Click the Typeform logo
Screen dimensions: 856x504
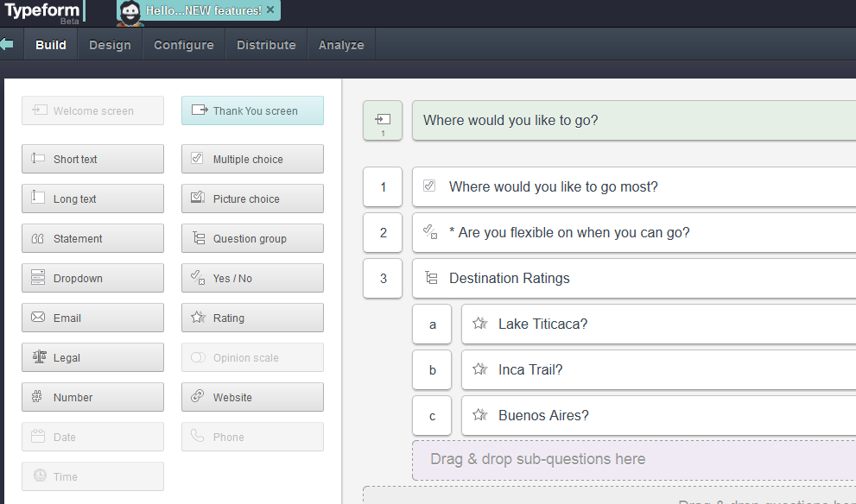pyautogui.click(x=41, y=12)
